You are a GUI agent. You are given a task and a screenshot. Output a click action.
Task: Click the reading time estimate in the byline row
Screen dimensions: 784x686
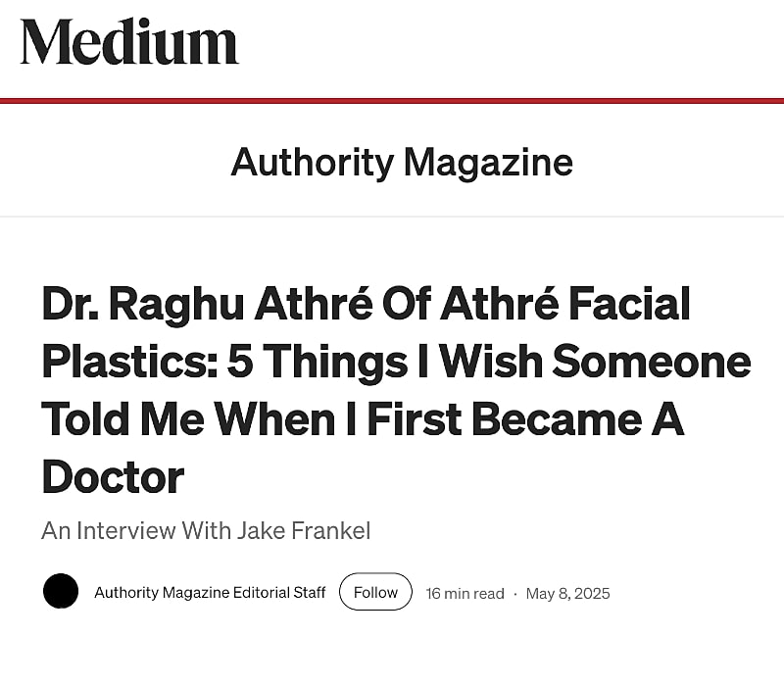[464, 593]
